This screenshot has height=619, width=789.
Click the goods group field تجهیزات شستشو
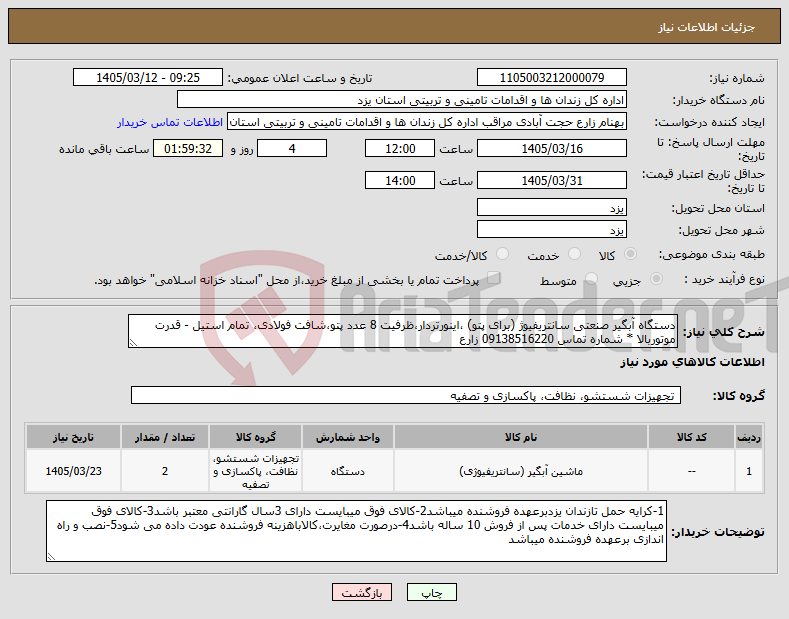tap(406, 396)
